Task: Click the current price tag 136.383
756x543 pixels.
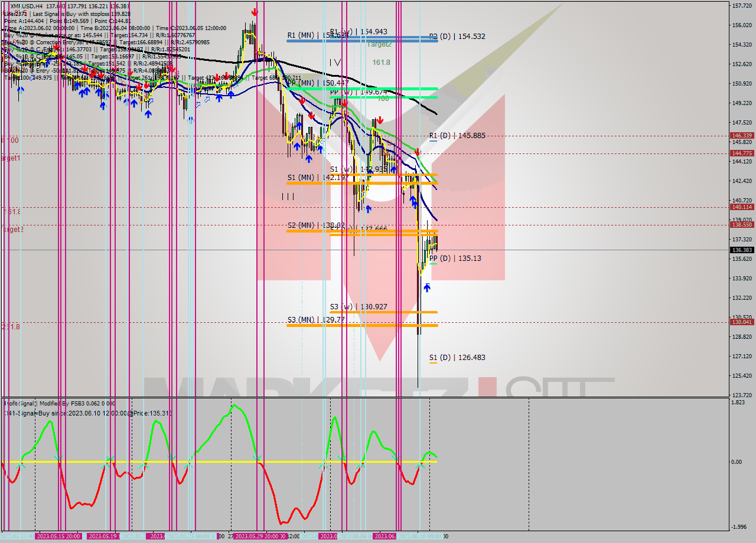Action: pyautogui.click(x=742, y=250)
